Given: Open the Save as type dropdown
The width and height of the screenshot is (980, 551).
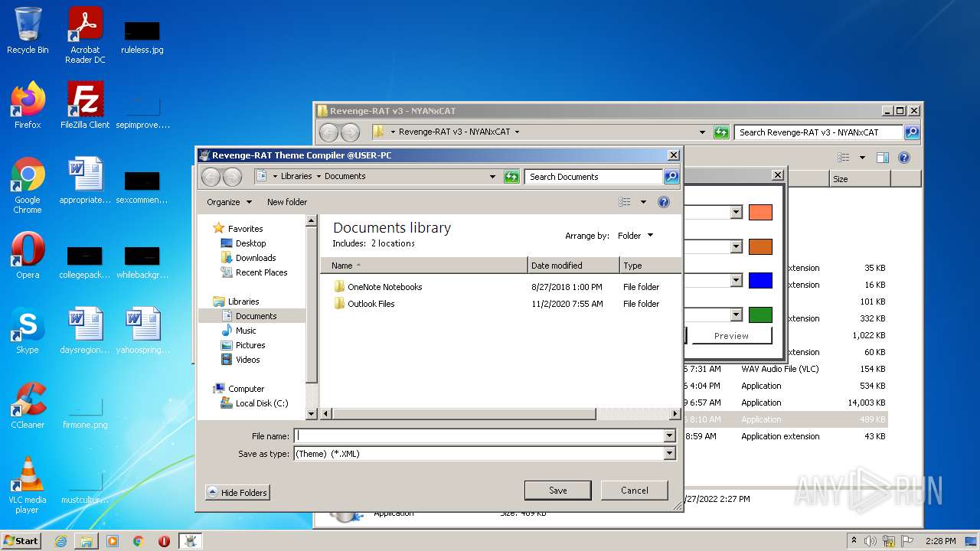Looking at the screenshot, I should [670, 454].
